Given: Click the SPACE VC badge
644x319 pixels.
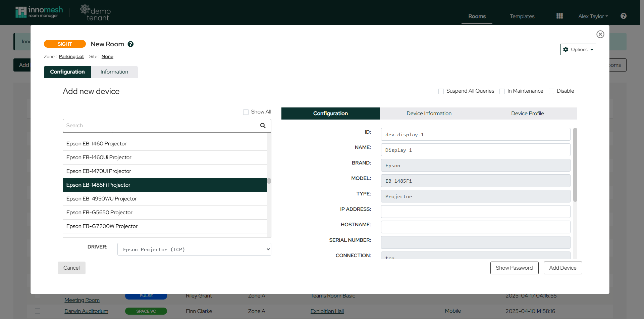Looking at the screenshot, I should coord(146,311).
